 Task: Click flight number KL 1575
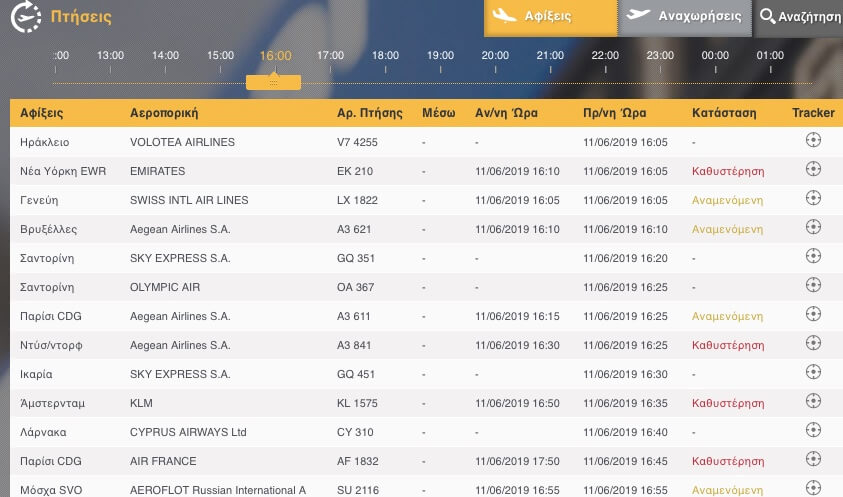coord(357,403)
